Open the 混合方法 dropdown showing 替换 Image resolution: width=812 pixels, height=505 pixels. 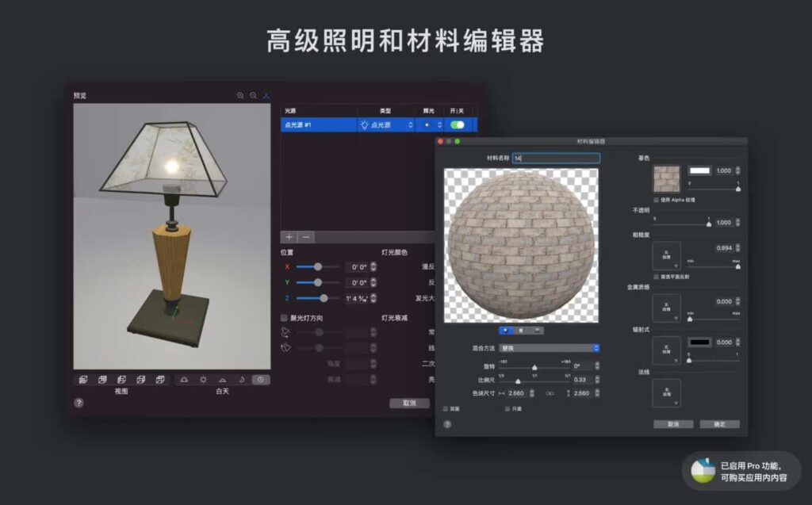coord(548,348)
